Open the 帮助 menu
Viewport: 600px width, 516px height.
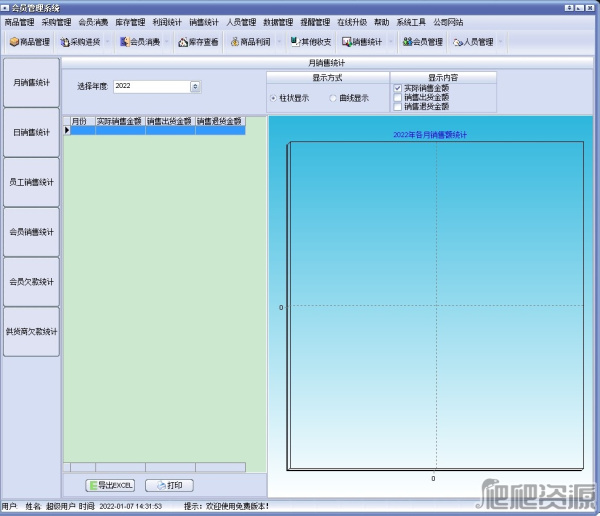(382, 22)
